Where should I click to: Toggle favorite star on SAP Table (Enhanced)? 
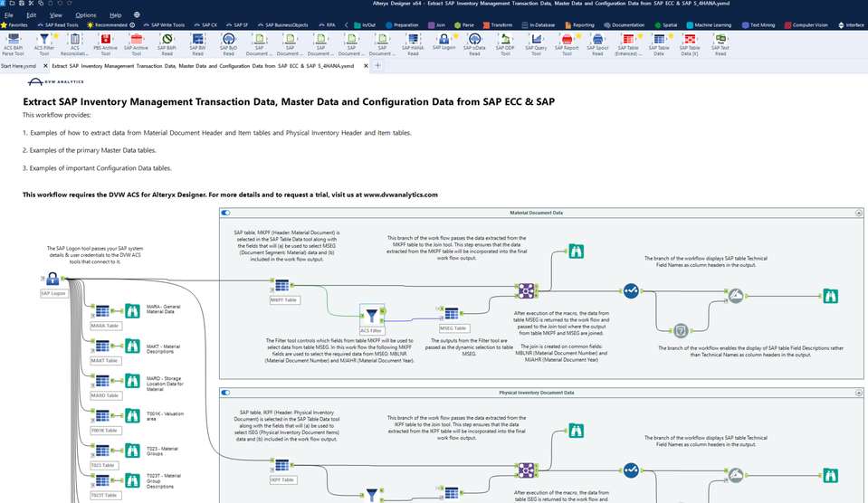coord(640,36)
